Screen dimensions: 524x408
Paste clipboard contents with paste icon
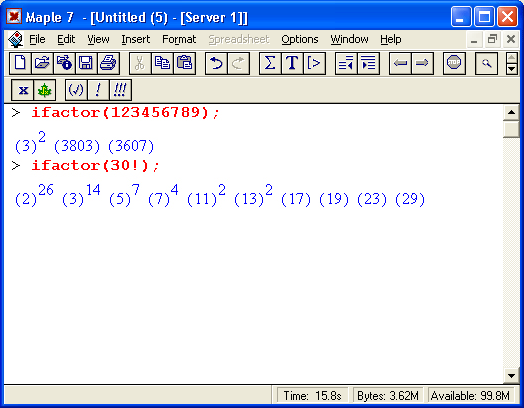184,63
